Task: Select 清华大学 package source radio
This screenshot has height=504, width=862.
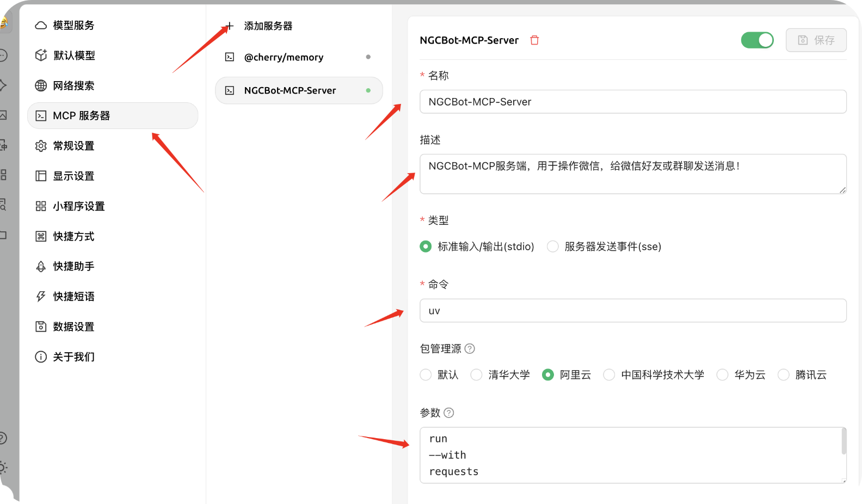Action: [x=476, y=374]
